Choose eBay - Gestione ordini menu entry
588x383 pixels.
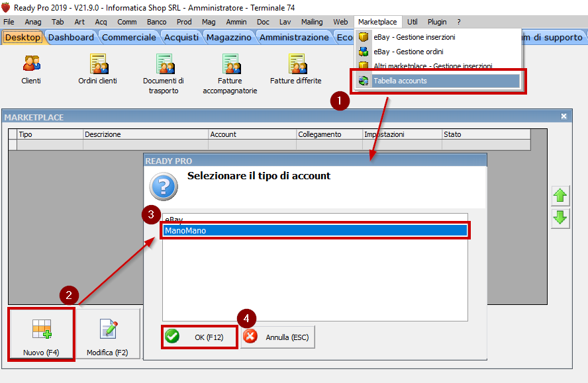[x=437, y=52]
